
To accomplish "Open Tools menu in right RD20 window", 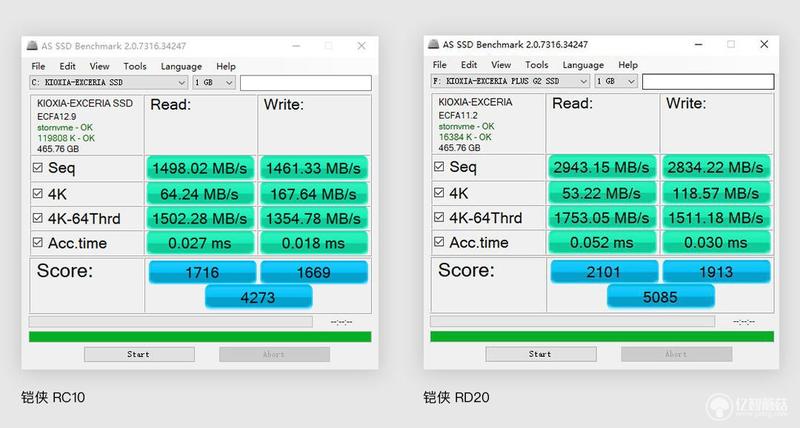I will (x=537, y=65).
